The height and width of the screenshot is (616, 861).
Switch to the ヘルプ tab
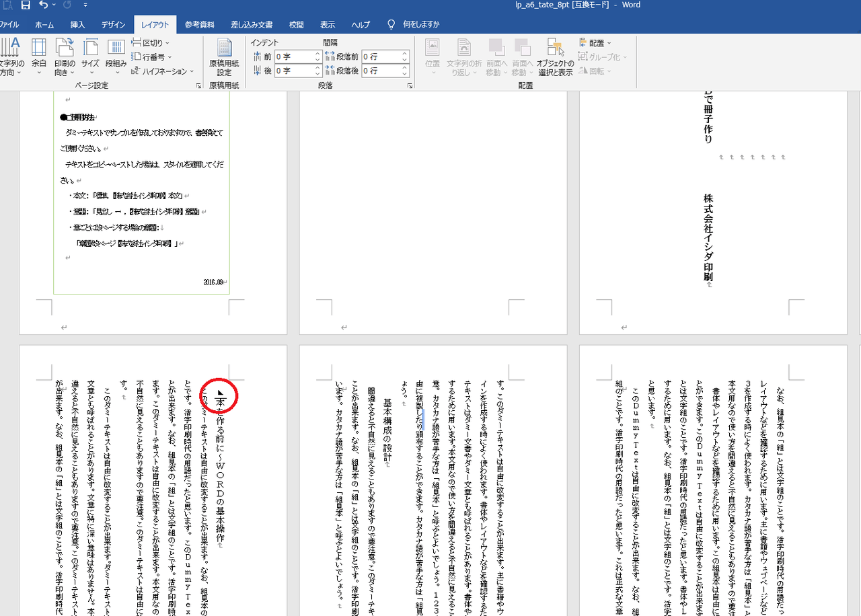[361, 25]
